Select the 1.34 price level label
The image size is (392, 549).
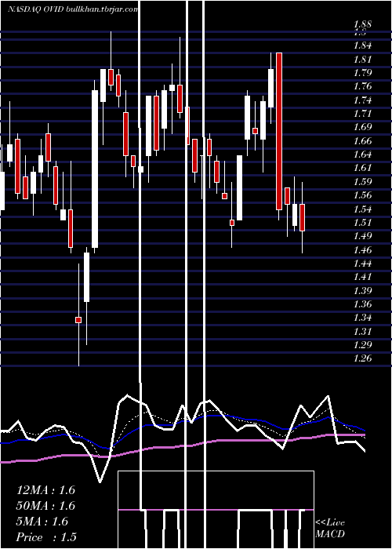362,318
